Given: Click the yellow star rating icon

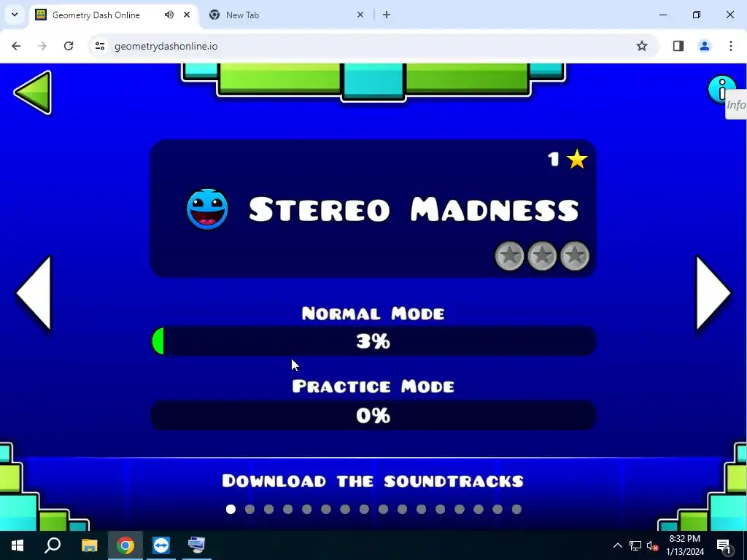Looking at the screenshot, I should click(577, 159).
